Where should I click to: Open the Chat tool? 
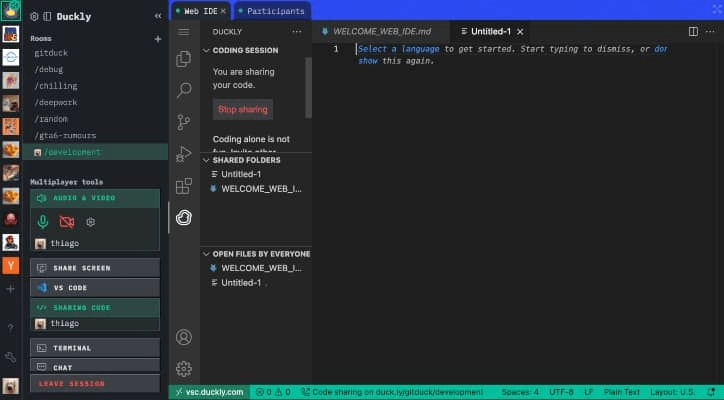(x=95, y=367)
